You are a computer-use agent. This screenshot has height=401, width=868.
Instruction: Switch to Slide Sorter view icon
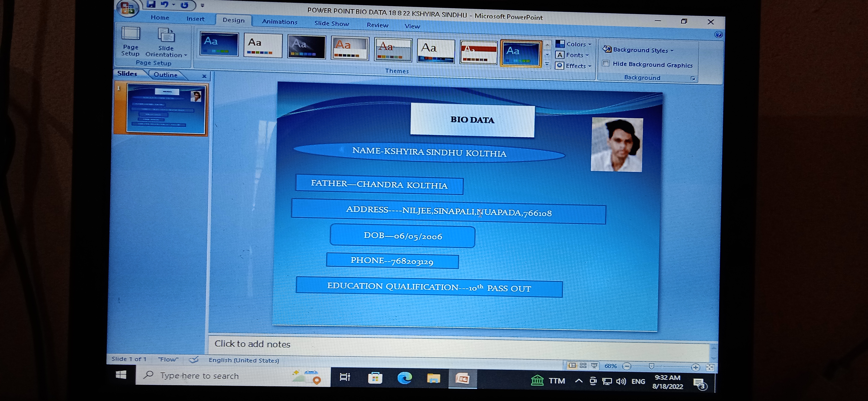(583, 365)
